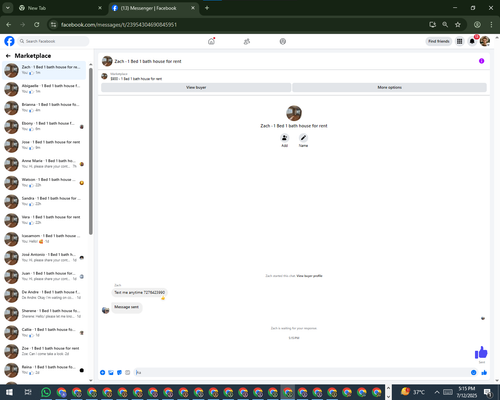
Task: Open the Facebook menu grid icon
Action: pyautogui.click(x=460, y=41)
